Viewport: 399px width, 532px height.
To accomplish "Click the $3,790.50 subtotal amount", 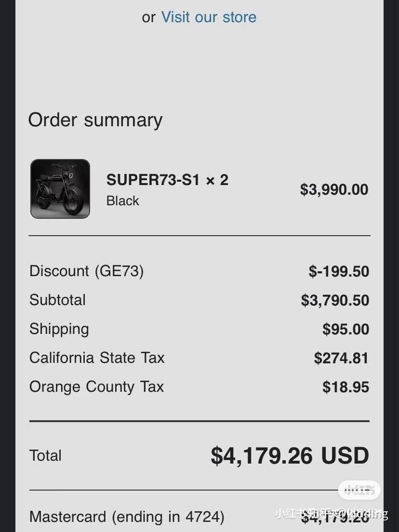I will [x=335, y=300].
